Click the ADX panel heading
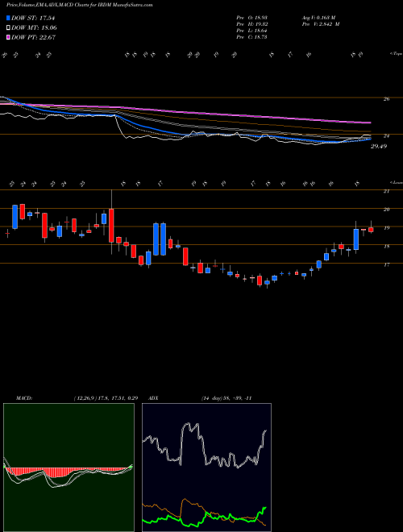Image resolution: width=403 pixels, height=532 pixels. pyautogui.click(x=154, y=398)
